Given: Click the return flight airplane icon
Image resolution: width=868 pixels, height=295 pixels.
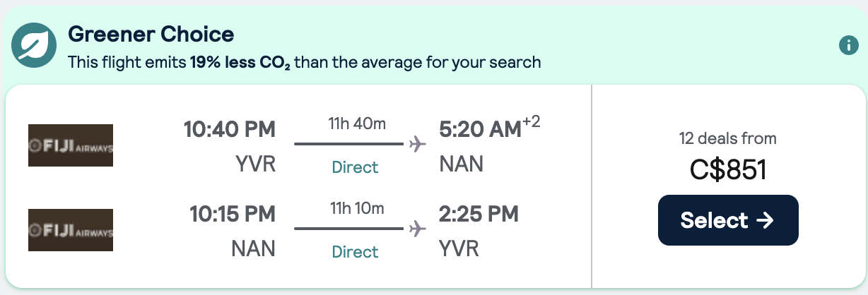Looking at the screenshot, I should click(x=418, y=229).
